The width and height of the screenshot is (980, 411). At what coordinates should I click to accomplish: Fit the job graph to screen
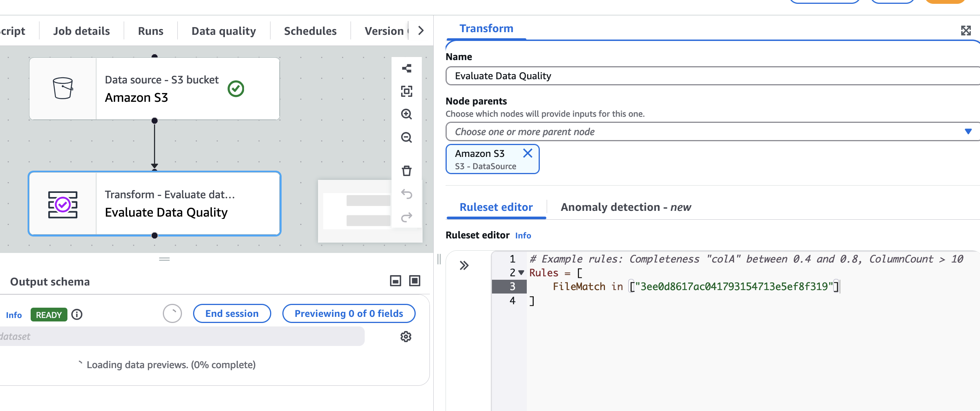point(406,91)
